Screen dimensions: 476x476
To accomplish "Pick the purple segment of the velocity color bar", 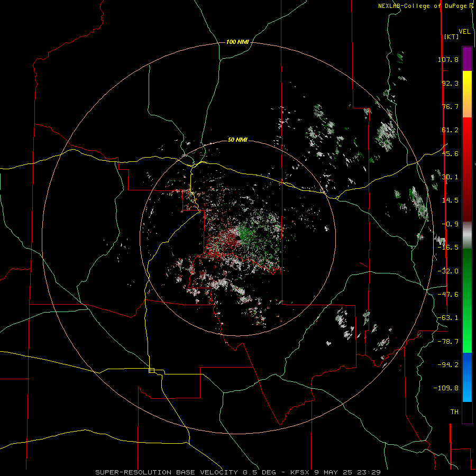I will (x=467, y=59).
